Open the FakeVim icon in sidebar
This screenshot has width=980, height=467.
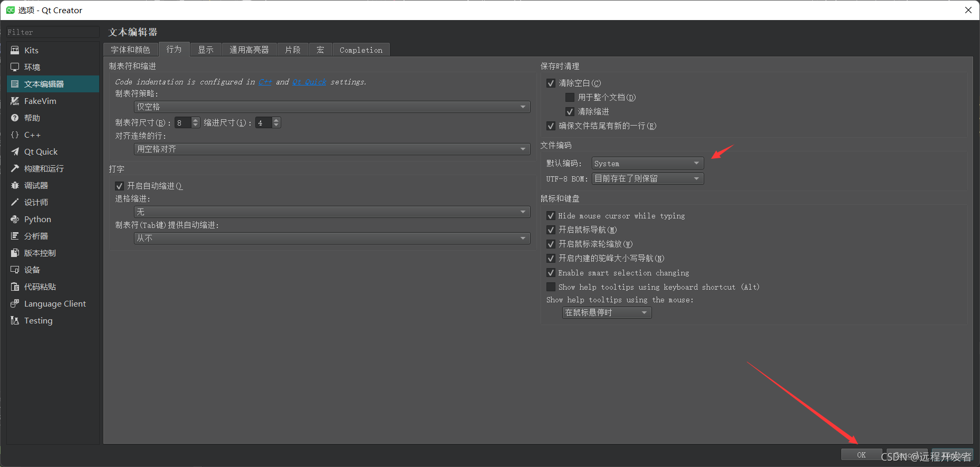pyautogui.click(x=15, y=101)
